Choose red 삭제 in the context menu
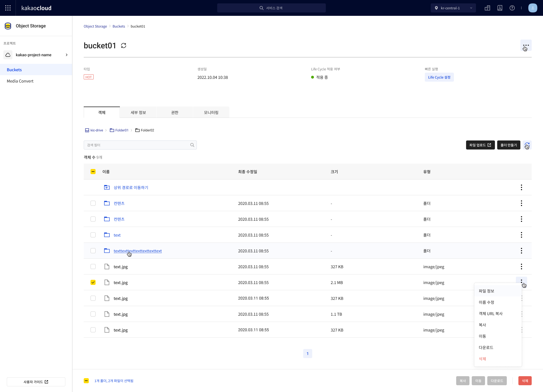Viewport: 543px width, 392px height. [498, 359]
